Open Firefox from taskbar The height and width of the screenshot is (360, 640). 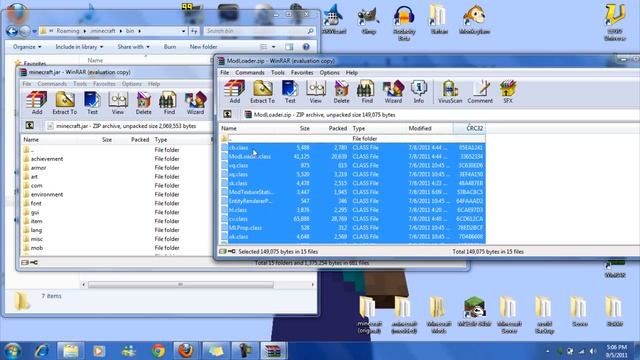point(186,351)
